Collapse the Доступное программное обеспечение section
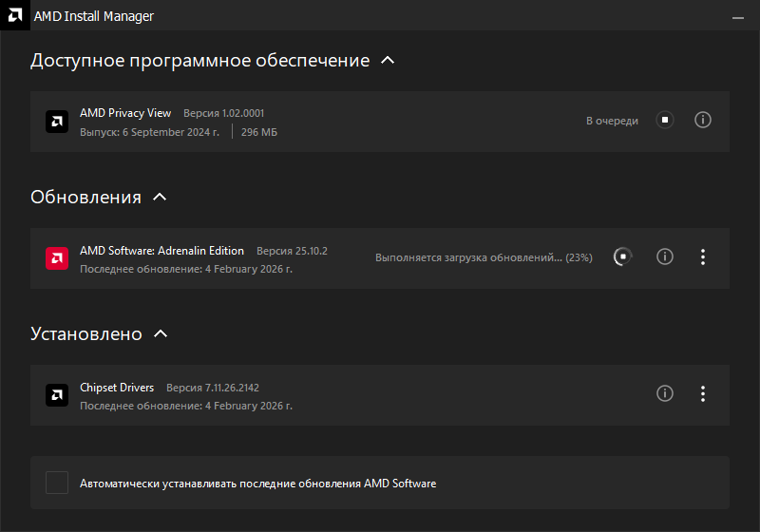The width and height of the screenshot is (760, 532). [387, 60]
